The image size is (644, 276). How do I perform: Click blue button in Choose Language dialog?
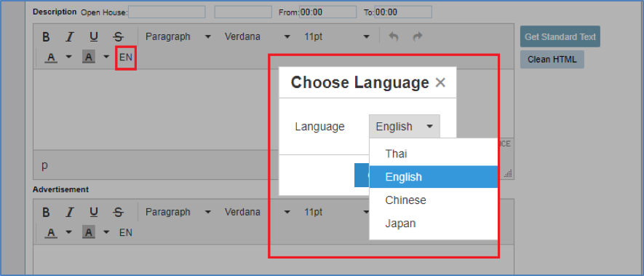[x=362, y=176]
